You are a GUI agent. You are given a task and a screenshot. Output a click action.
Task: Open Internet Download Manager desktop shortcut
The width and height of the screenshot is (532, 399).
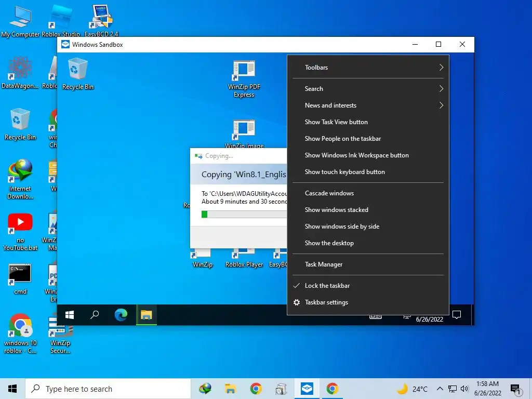click(20, 179)
